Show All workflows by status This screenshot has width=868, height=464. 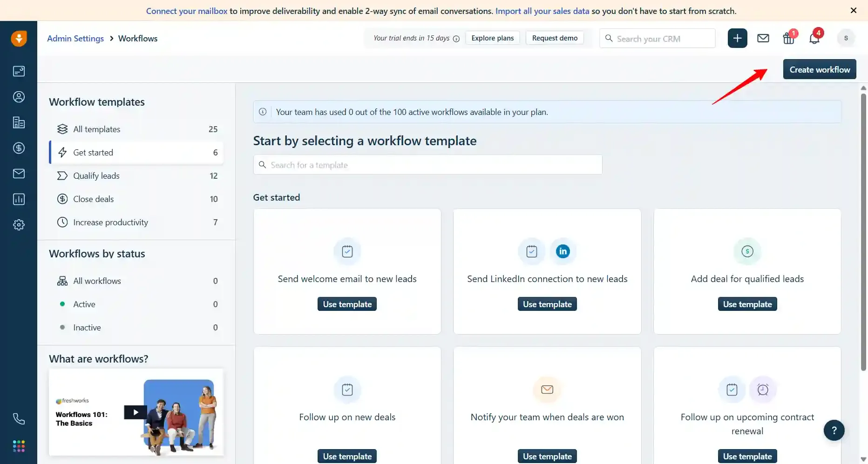(x=136, y=281)
